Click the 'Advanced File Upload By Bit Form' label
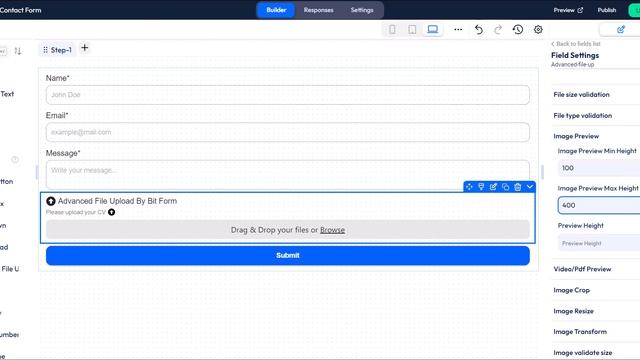Screen dimensions: 640x360 [x=117, y=201]
